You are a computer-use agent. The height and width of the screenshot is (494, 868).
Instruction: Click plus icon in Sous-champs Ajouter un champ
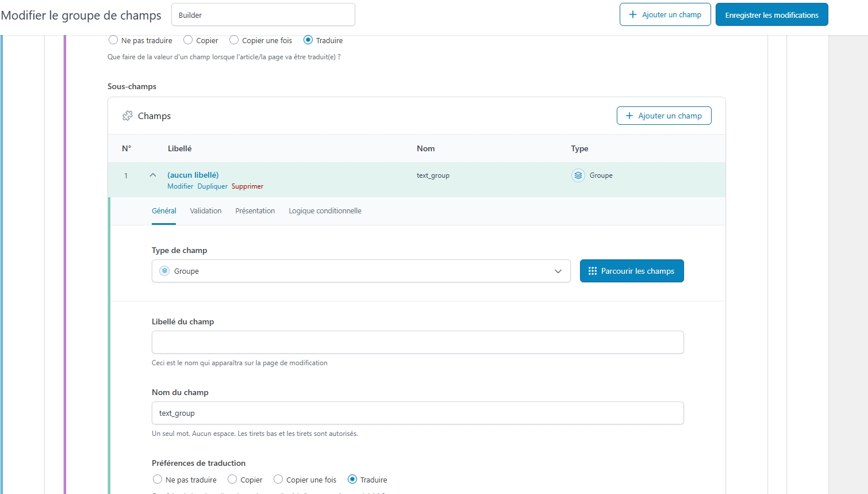(x=629, y=116)
